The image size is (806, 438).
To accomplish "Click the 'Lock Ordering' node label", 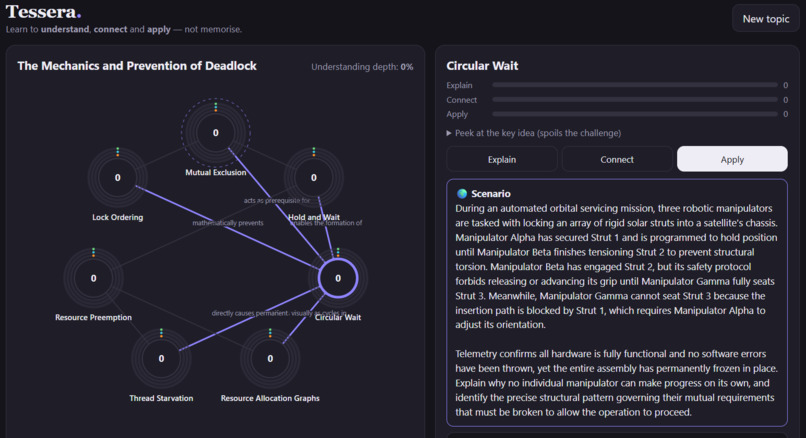I will (x=118, y=217).
